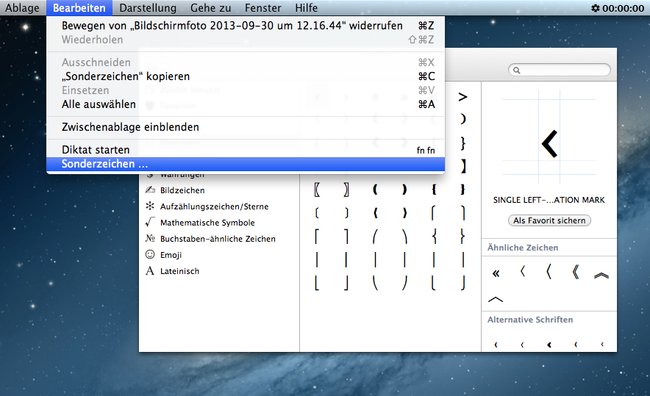Click the letter A Lateinisch icon
650x396 pixels.
pos(150,271)
